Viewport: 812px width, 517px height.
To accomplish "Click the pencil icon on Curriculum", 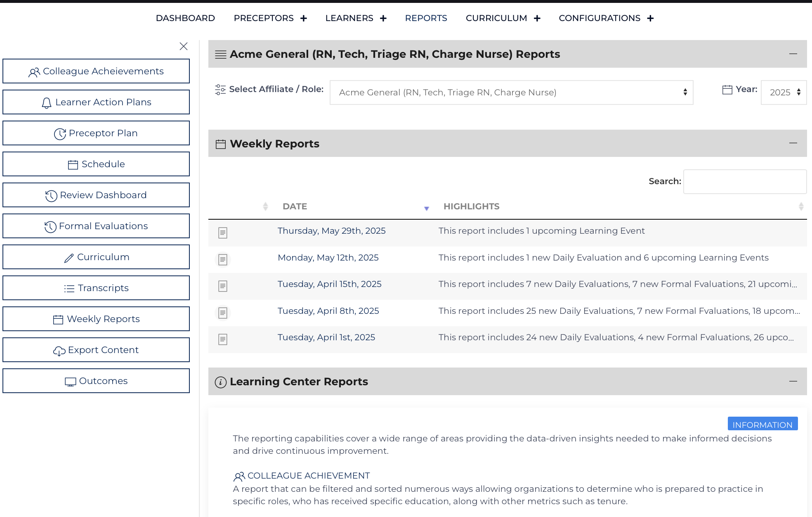I will (x=68, y=257).
